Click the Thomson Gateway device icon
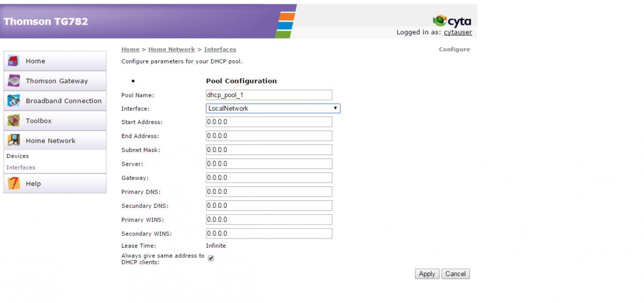644x303 pixels. pos(13,81)
